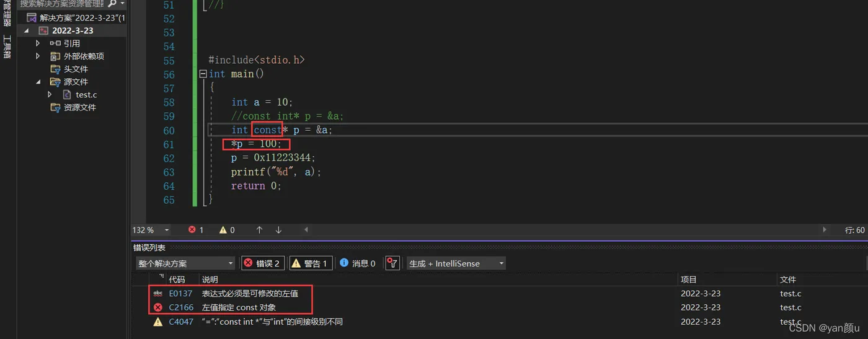This screenshot has height=339, width=868.
Task: Click the 头文件 filter folder icon
Action: [55, 69]
